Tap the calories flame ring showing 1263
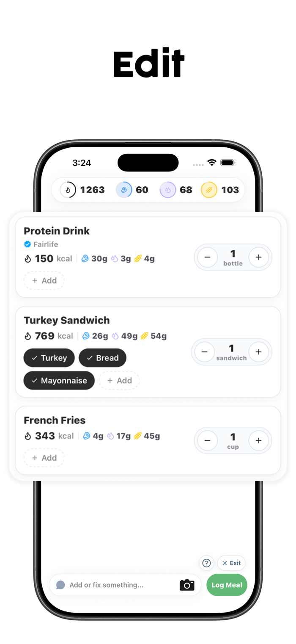296x644 pixels. point(68,190)
